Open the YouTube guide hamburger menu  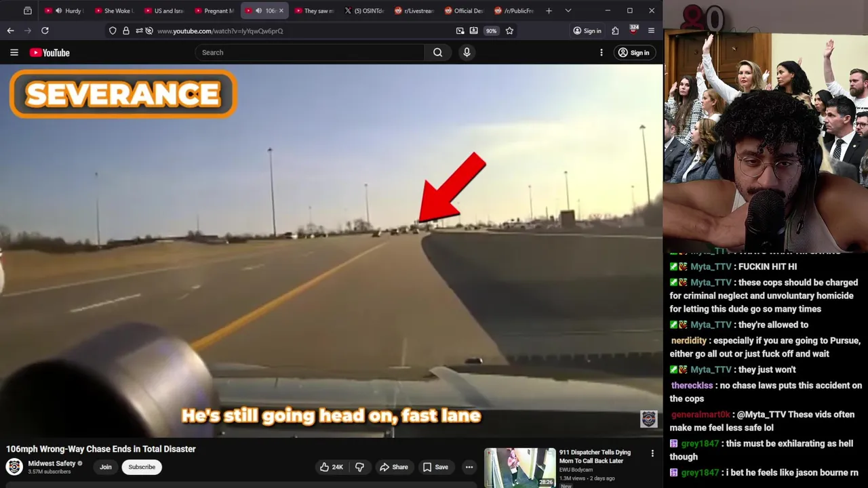14,52
